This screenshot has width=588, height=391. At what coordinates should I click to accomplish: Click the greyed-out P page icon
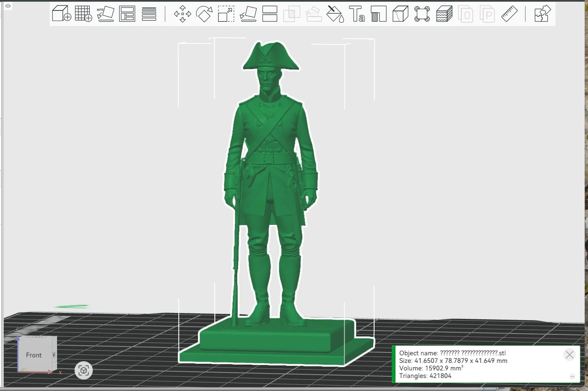(487, 14)
